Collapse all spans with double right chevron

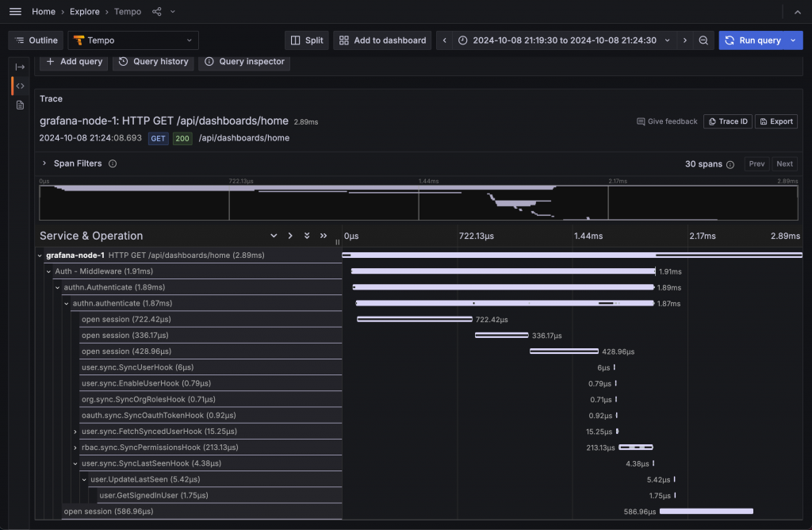pyautogui.click(x=324, y=236)
